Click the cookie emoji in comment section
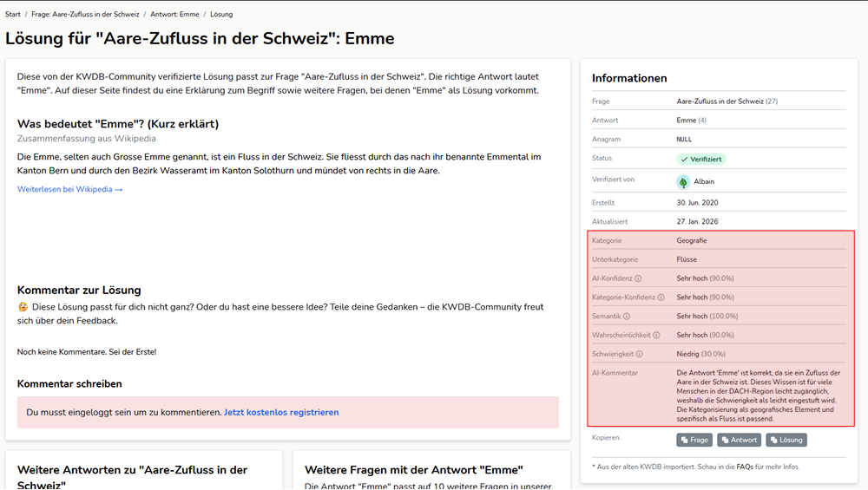 pos(23,307)
